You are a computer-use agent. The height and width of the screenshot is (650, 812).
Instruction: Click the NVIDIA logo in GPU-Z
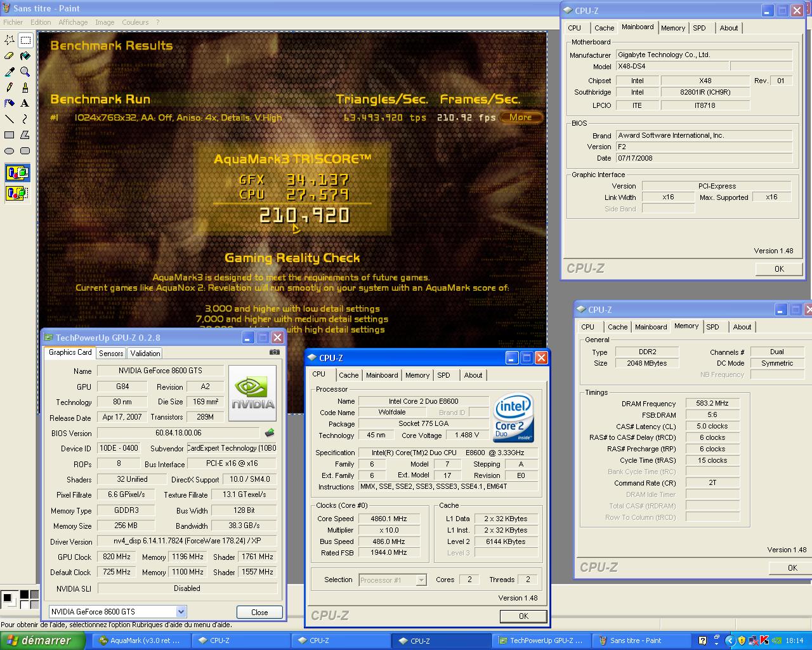point(252,393)
